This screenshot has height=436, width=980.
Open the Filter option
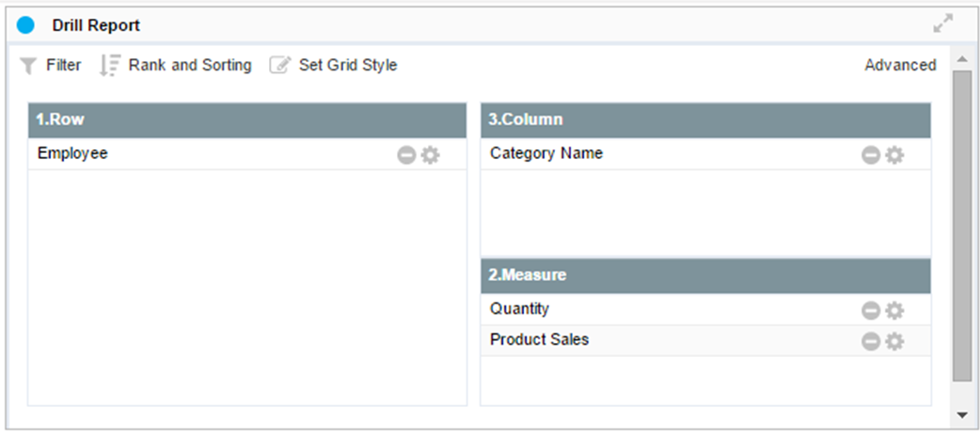click(52, 66)
